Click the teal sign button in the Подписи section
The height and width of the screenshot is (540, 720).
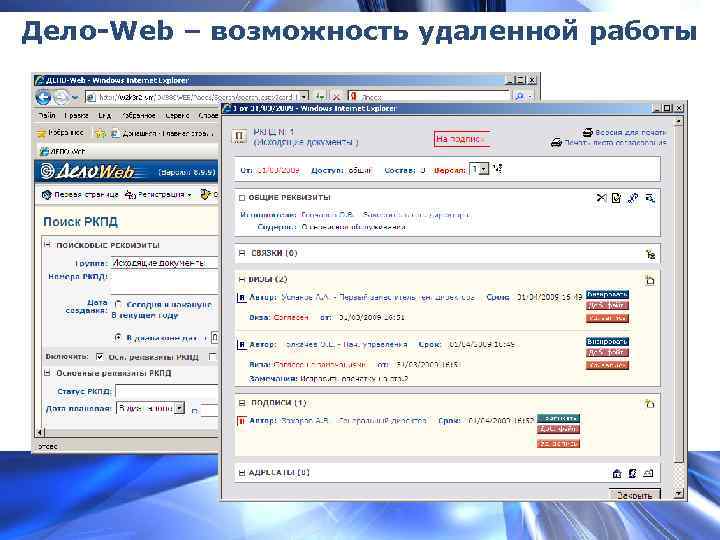pyautogui.click(x=558, y=418)
